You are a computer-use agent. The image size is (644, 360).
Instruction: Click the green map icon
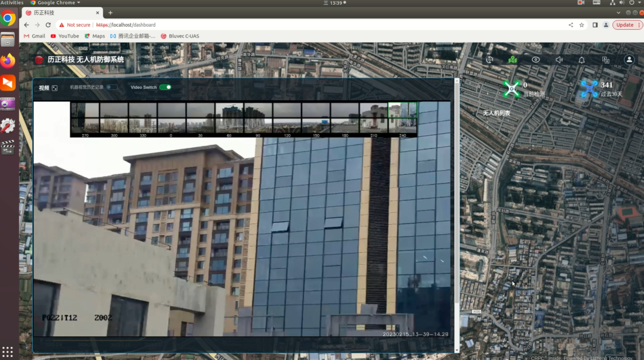(513, 60)
